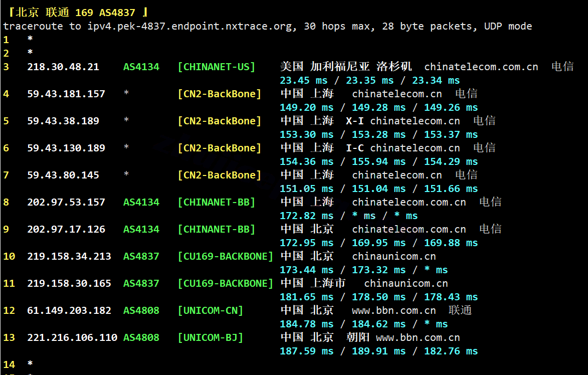Click latency value 153.30 ms
The height and width of the screenshot is (375, 588).
click(307, 134)
